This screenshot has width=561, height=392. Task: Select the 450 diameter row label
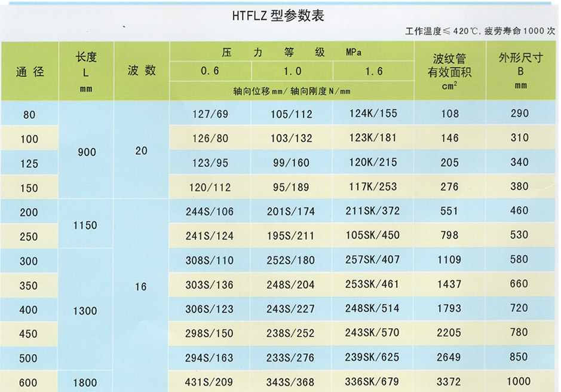[28, 335]
